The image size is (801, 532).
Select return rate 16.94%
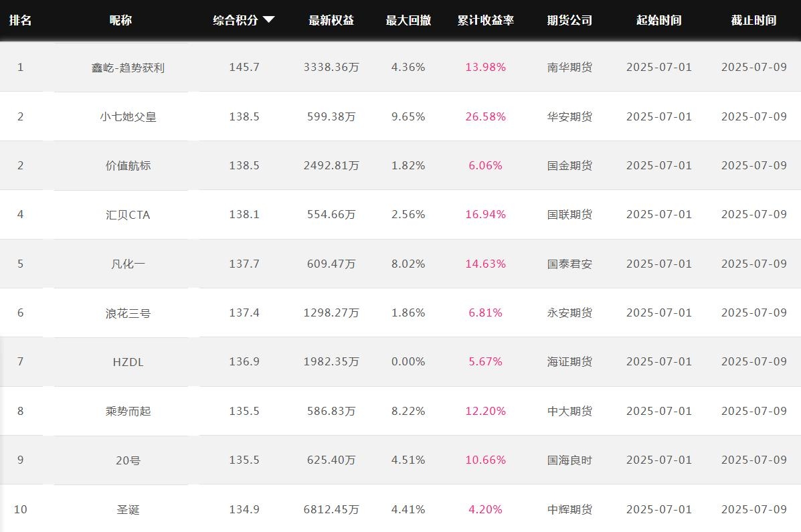pyautogui.click(x=485, y=214)
